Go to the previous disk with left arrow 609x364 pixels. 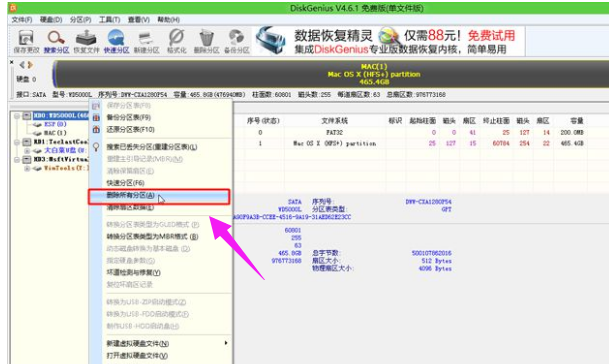coord(22,65)
